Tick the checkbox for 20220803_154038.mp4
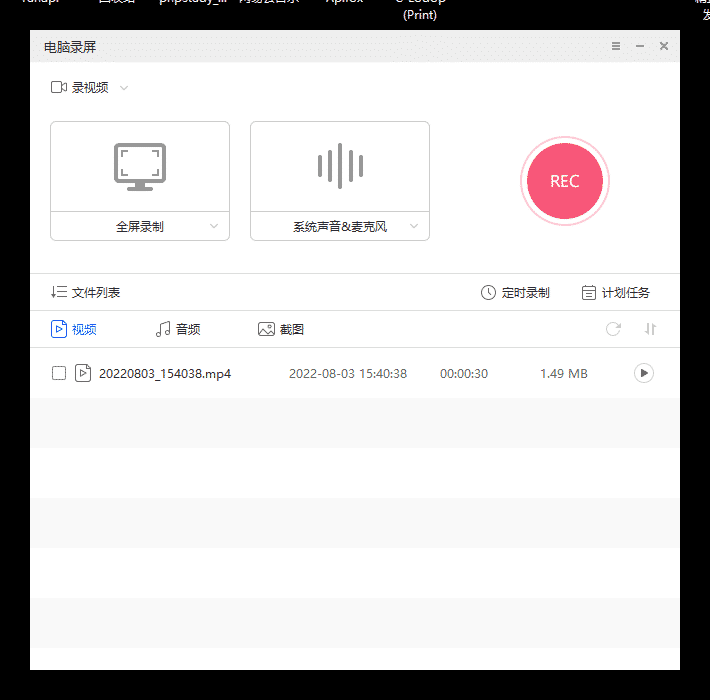Image resolution: width=710 pixels, height=700 pixels. (x=59, y=373)
